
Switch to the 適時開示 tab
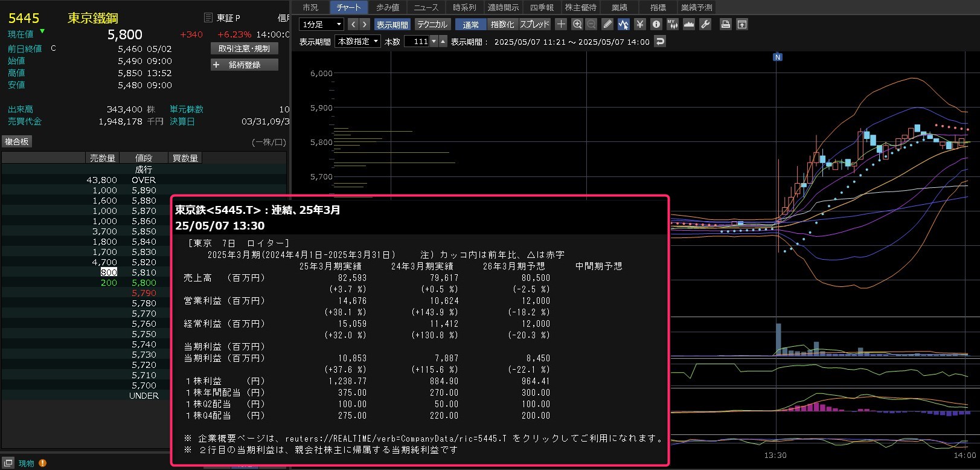point(503,7)
